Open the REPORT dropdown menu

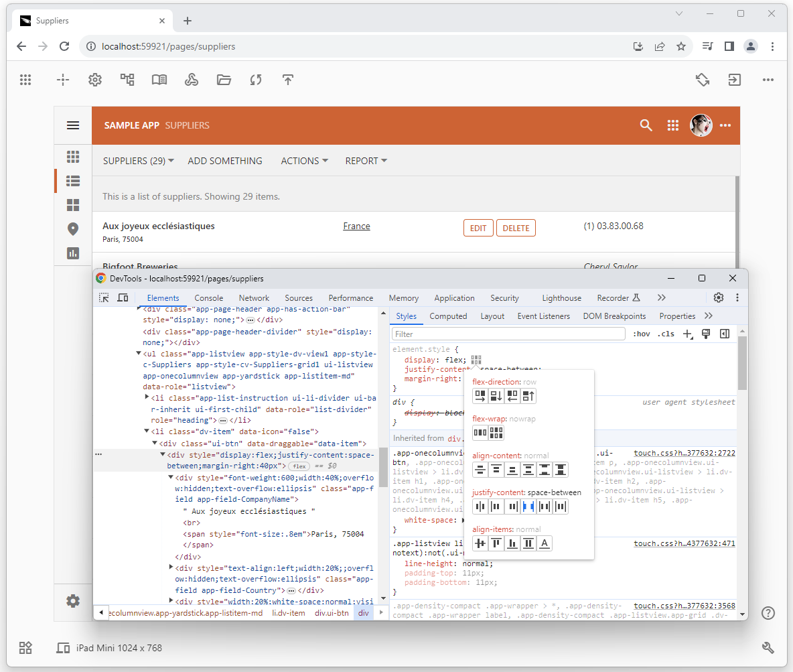(366, 161)
